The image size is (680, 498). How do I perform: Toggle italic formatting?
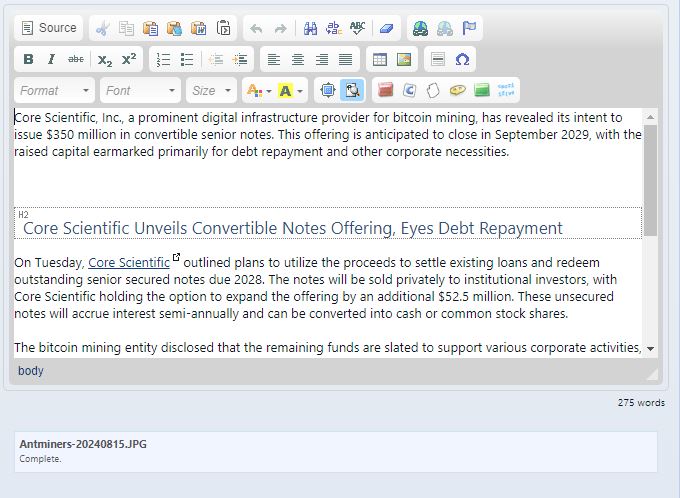(50, 59)
